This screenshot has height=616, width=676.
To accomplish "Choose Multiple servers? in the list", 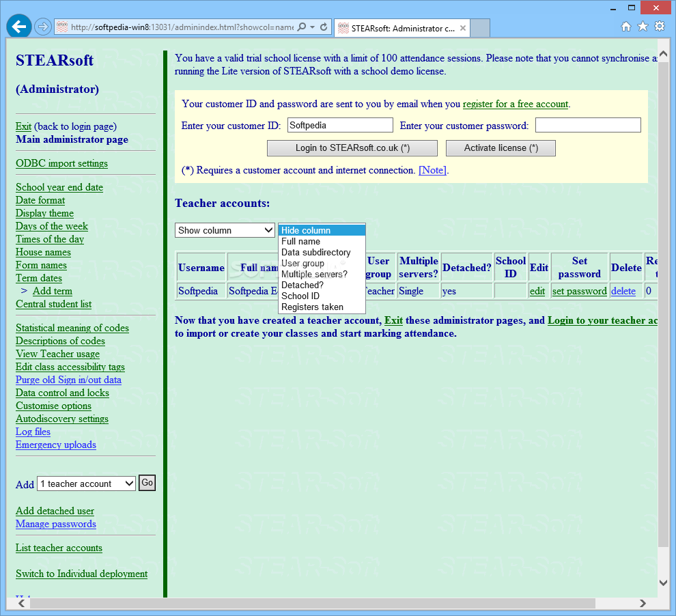I will (x=322, y=274).
